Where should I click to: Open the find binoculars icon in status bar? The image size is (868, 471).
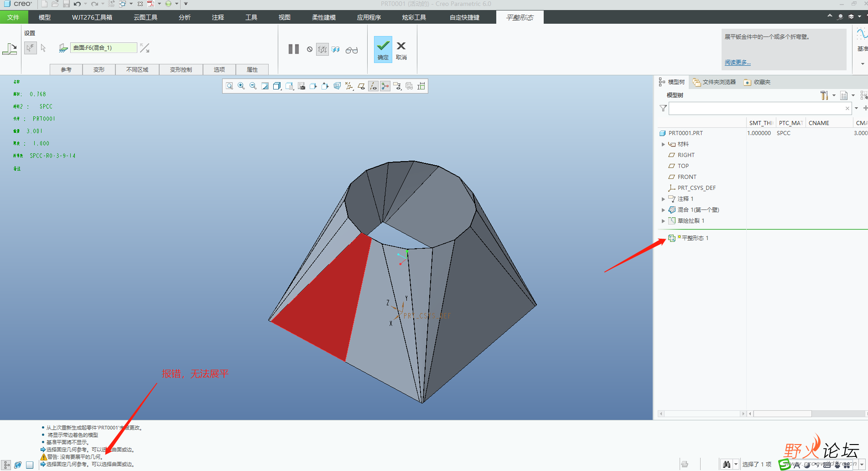[727, 464]
